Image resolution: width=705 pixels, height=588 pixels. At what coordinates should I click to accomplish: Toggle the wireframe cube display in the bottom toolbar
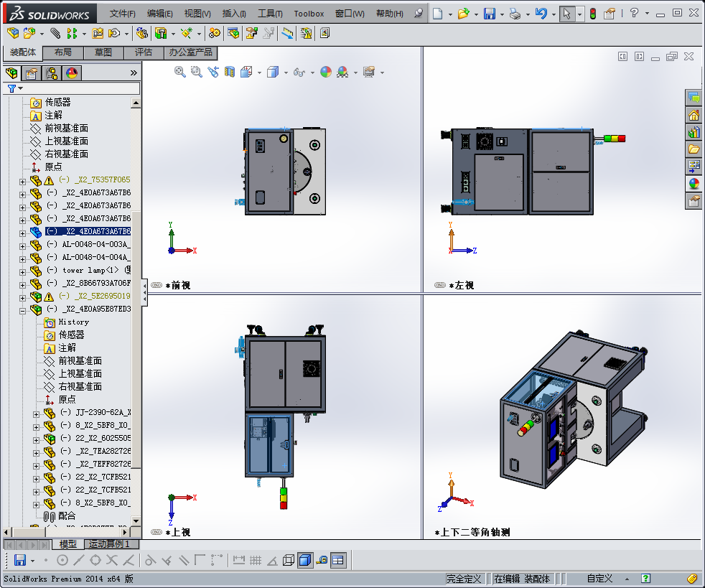click(289, 560)
